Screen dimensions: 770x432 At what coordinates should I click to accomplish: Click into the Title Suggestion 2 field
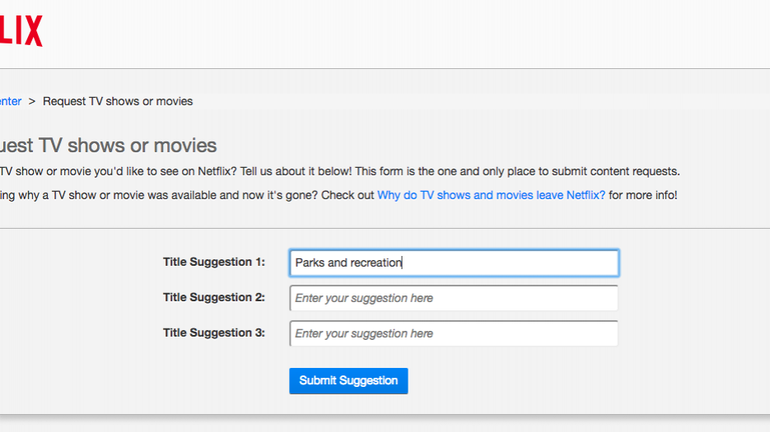coord(453,298)
